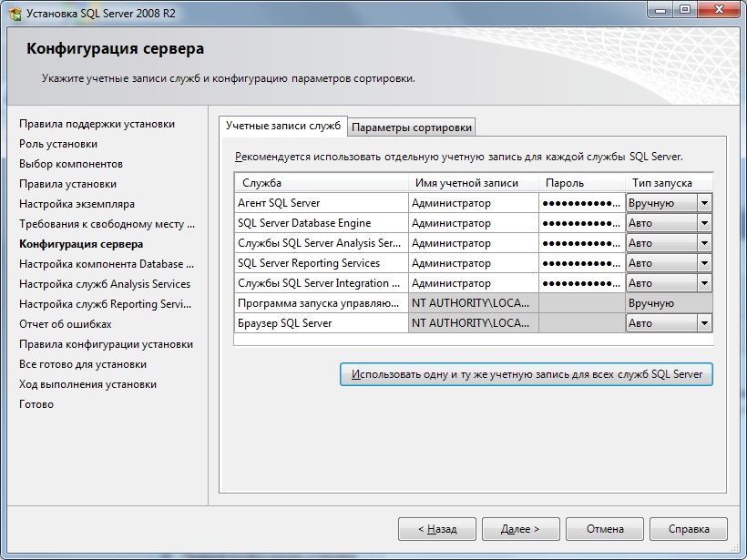Edit account name for Integration Services row
Viewport: 747px width, 560px height.
pos(473,283)
